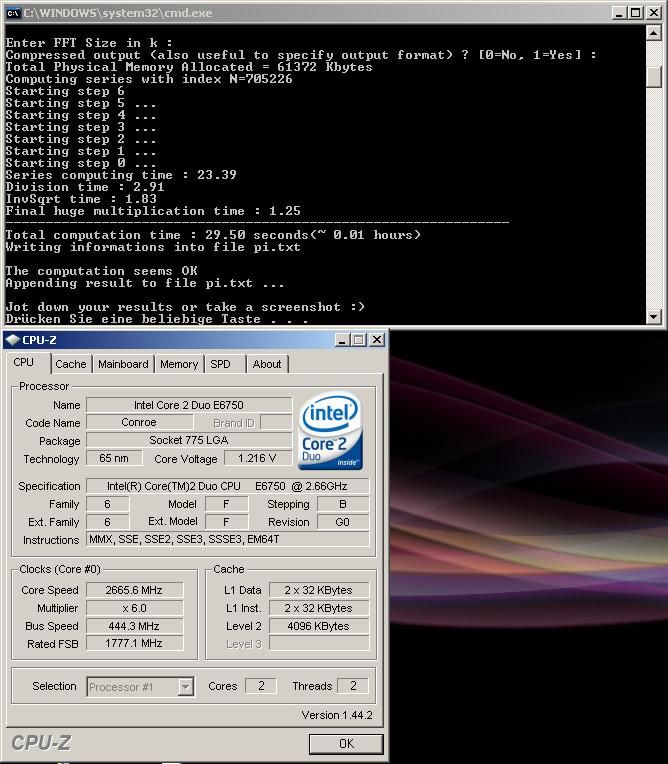Click the CPU-Z title bar icon
668x764 pixels.
pos(13,340)
